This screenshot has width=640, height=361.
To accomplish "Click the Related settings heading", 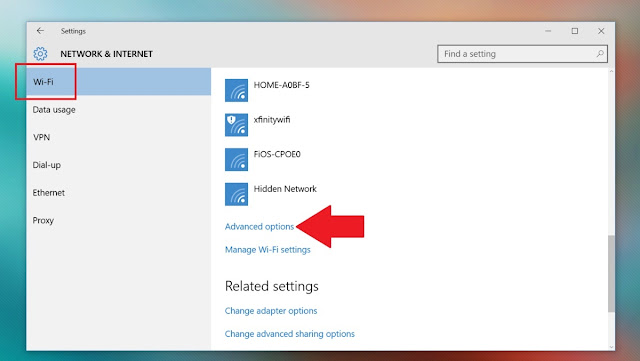I will 272,286.
